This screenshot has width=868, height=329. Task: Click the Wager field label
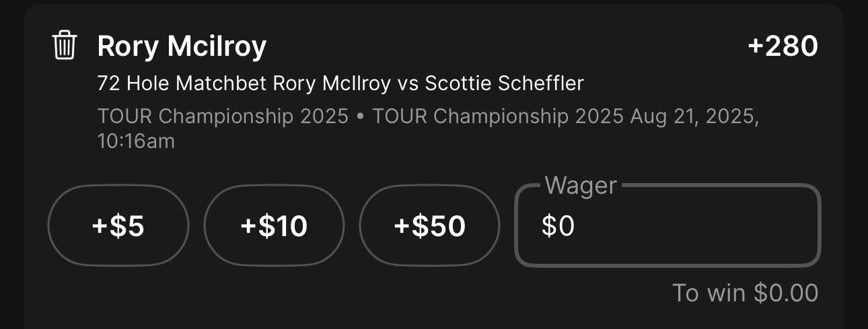coord(581,185)
